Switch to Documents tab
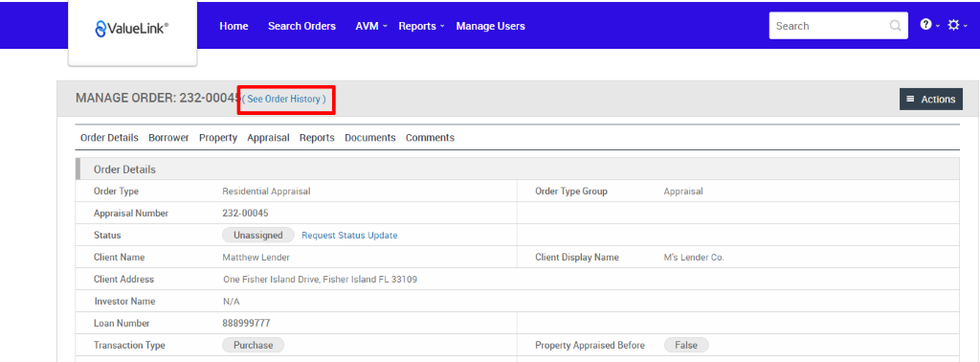This screenshot has width=980, height=362. (370, 138)
